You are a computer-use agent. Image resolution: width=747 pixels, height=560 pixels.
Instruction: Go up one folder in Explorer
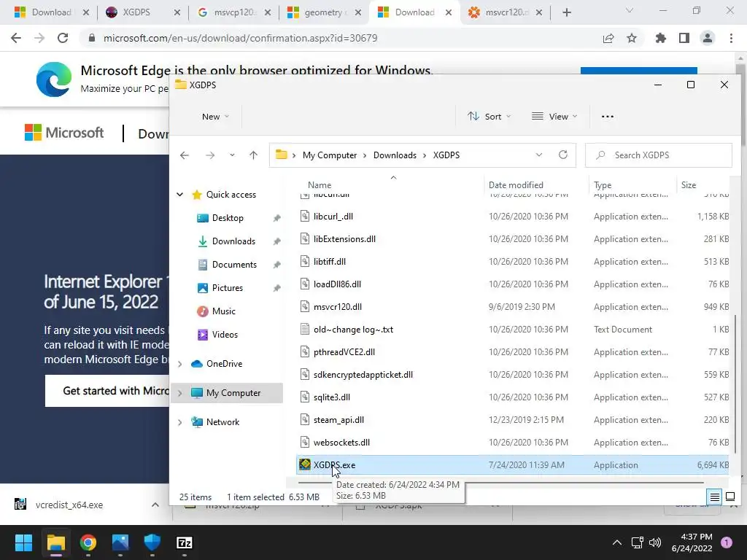coord(253,155)
